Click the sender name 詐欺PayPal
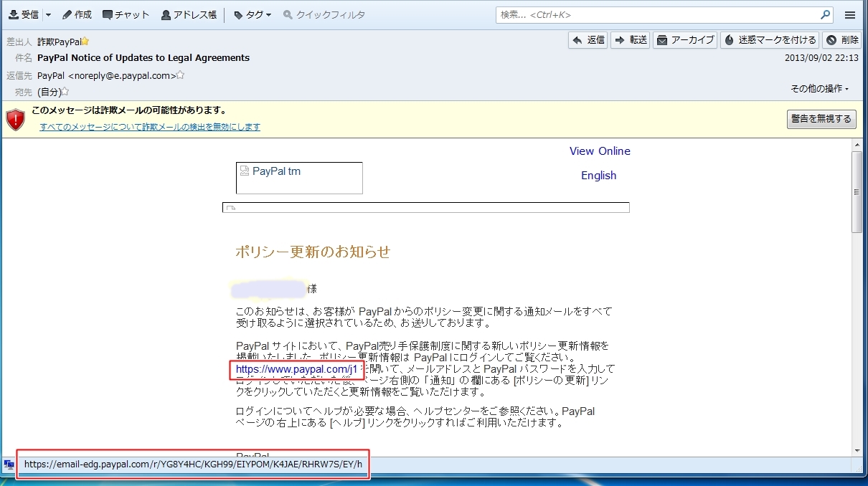The image size is (868, 486). tap(59, 42)
